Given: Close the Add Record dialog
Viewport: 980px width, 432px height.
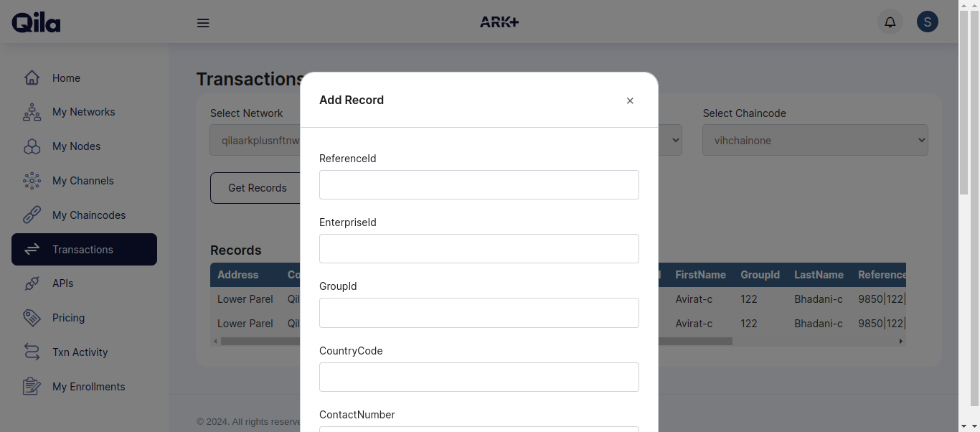Looking at the screenshot, I should click(x=630, y=100).
